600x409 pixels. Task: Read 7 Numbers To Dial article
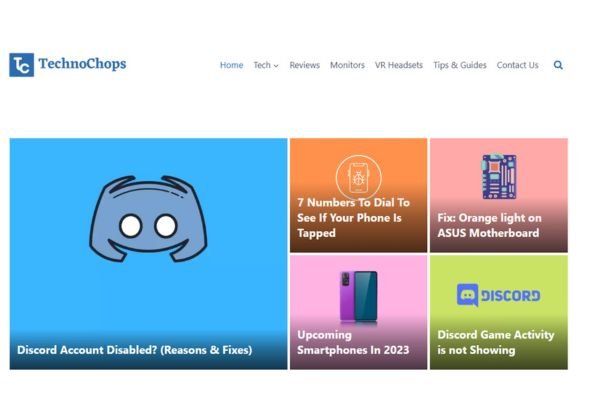pos(353,218)
